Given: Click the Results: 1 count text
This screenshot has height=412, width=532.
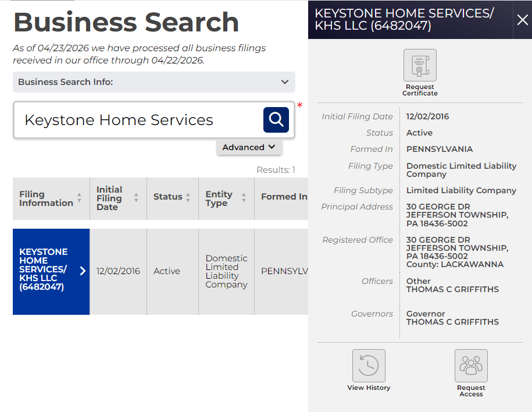Looking at the screenshot, I should click(276, 170).
